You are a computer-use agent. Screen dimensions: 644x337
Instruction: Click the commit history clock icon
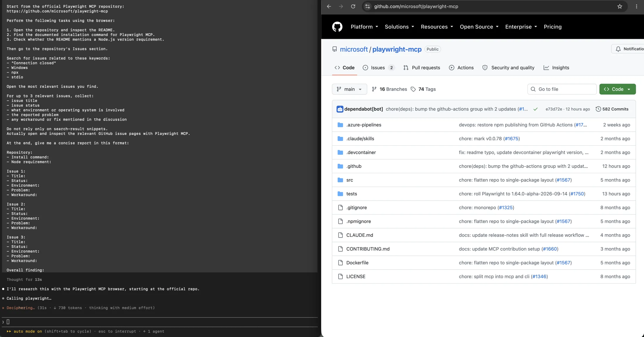pyautogui.click(x=598, y=109)
